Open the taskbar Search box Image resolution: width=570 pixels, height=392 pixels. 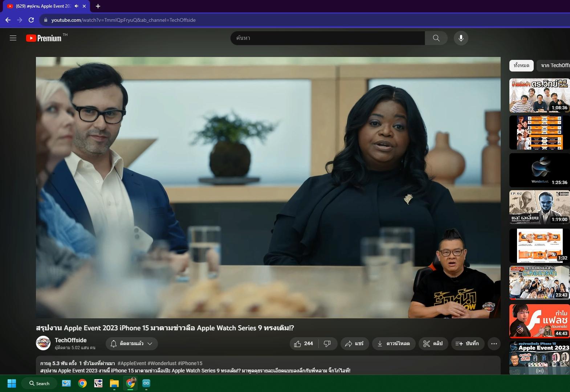[x=39, y=383]
